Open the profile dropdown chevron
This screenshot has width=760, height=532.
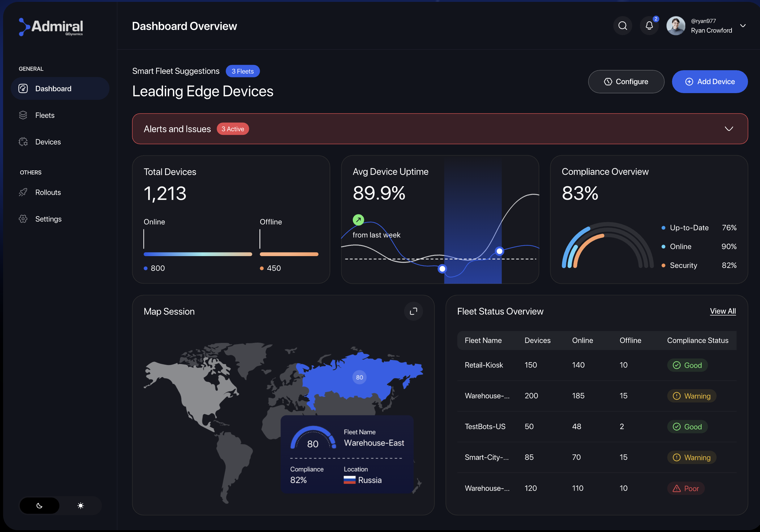742,25
